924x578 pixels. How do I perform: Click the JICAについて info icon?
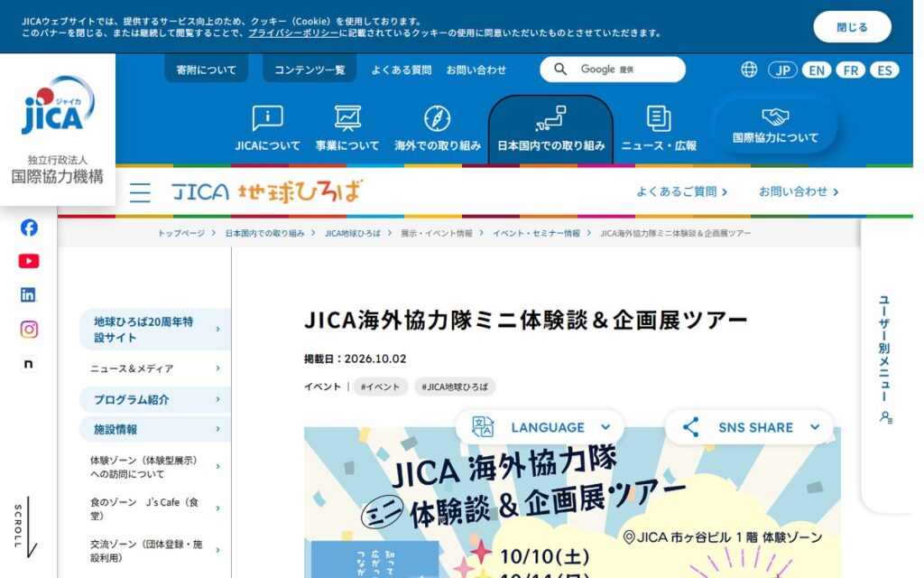pos(267,118)
